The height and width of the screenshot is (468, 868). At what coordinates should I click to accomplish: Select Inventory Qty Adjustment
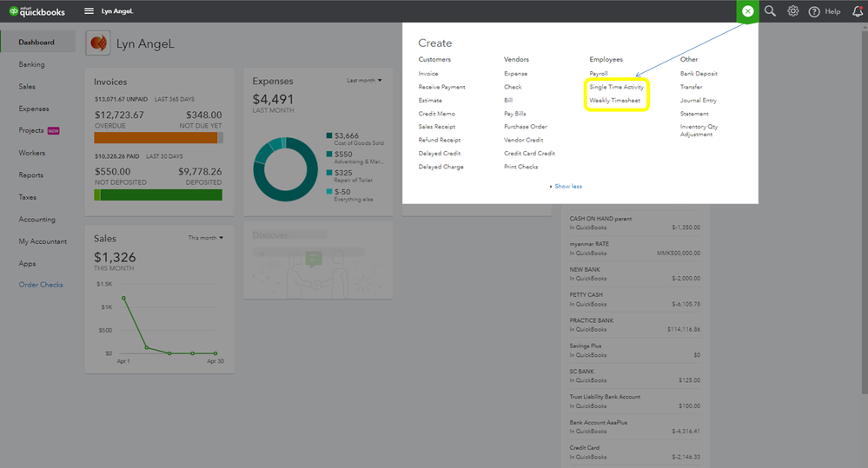pyautogui.click(x=699, y=130)
